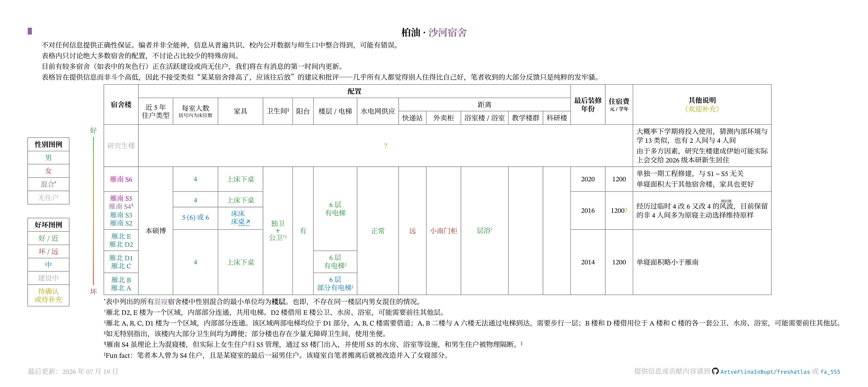Click the purple 沙河宿舍 title text
The width and height of the screenshot is (868, 387).
pos(447,32)
